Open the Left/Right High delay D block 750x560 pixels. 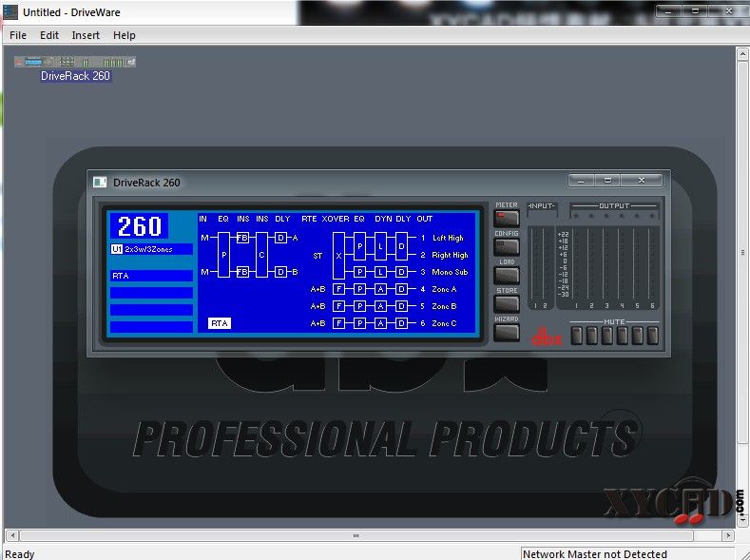(401, 246)
